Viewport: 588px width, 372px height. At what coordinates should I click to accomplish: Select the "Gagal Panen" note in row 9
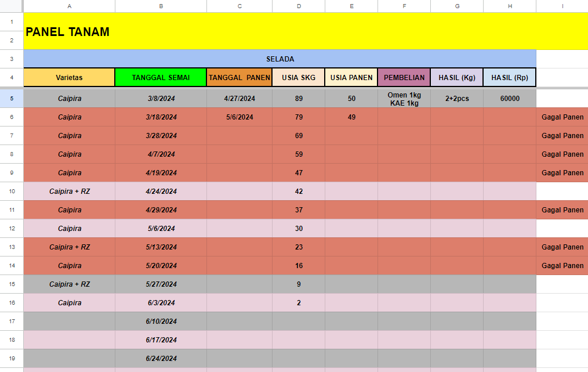tap(562, 173)
